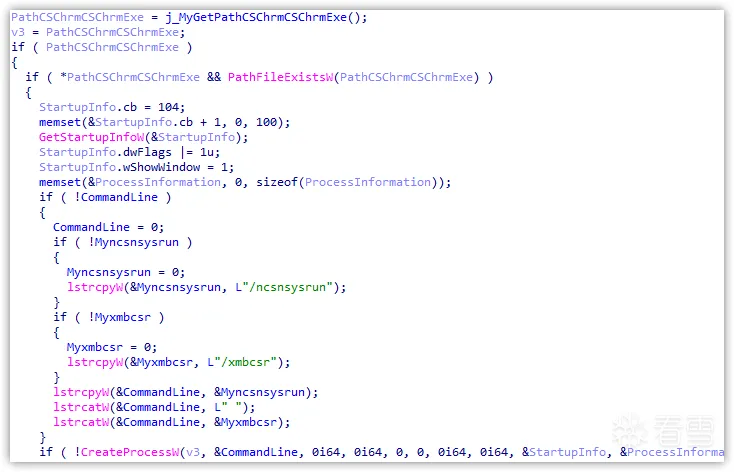Click the 'if ( !CommandLine )' condition

pos(105,197)
